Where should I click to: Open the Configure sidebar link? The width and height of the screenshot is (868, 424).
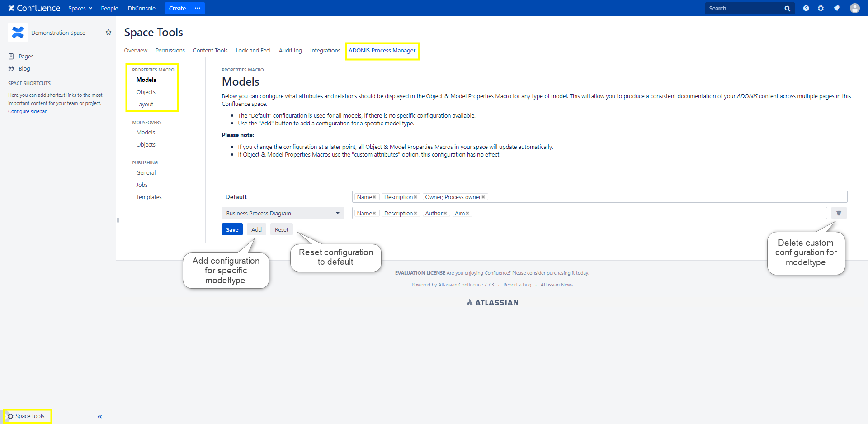pos(28,111)
